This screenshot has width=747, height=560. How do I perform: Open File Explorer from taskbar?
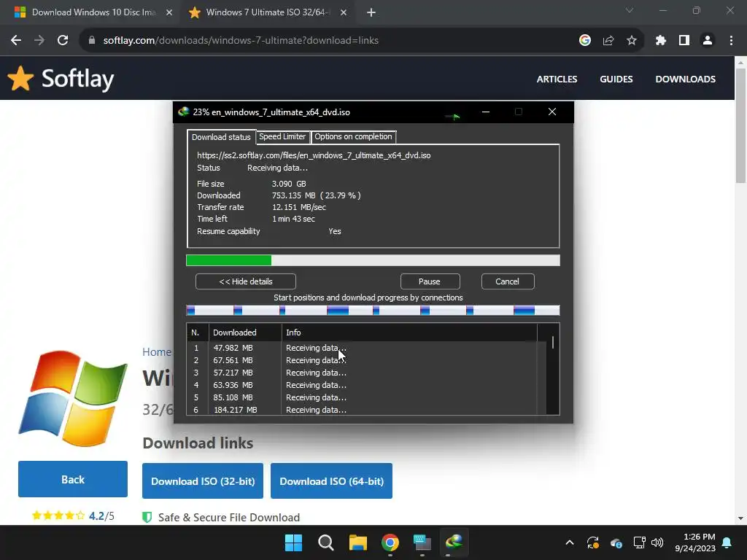pyautogui.click(x=357, y=542)
